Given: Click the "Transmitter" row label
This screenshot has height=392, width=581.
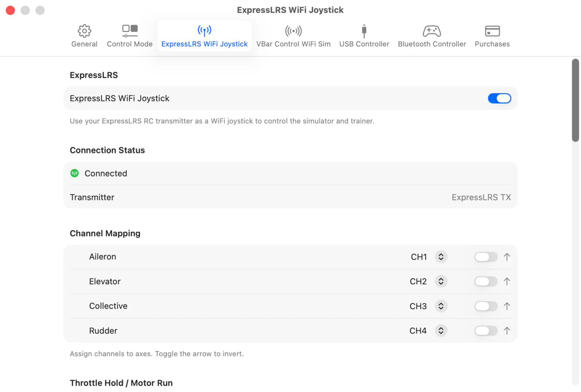Looking at the screenshot, I should pos(92,197).
